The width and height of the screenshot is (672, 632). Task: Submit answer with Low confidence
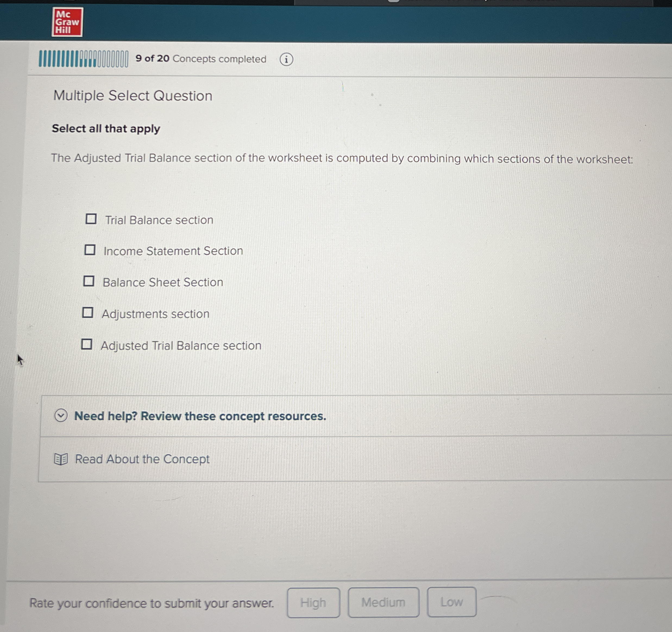[451, 602]
